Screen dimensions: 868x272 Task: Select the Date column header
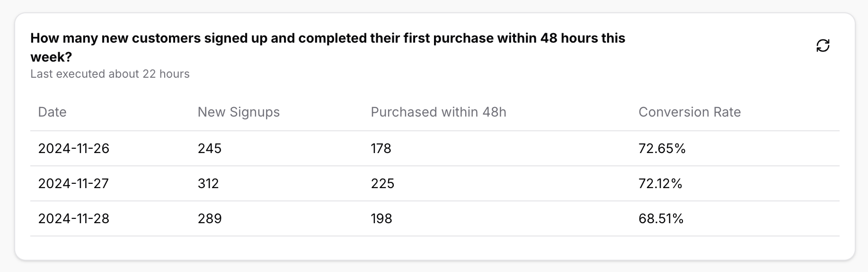pyautogui.click(x=52, y=112)
